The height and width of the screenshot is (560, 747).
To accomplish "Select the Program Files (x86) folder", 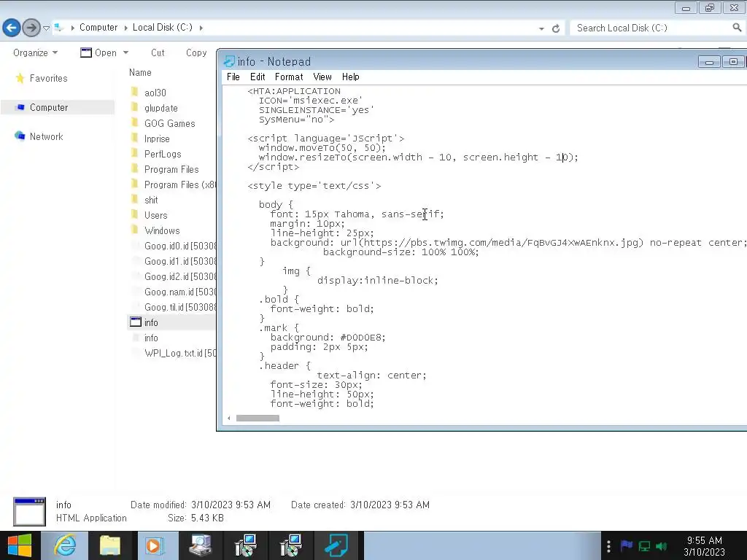I will tap(179, 184).
